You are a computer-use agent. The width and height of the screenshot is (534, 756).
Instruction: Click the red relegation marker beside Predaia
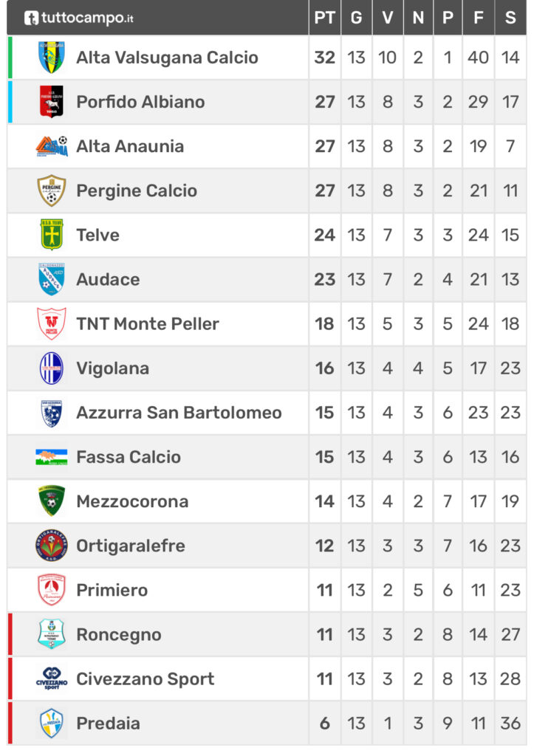[x=10, y=724]
